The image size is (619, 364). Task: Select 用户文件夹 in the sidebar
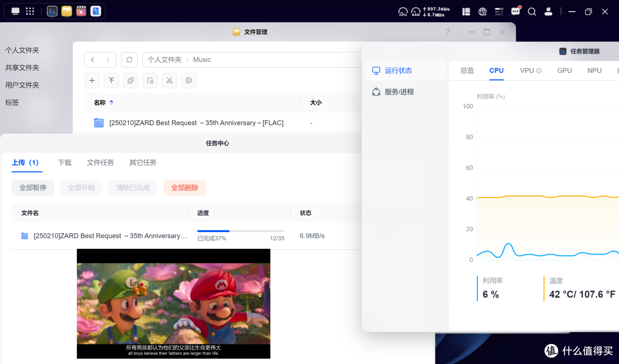pyautogui.click(x=22, y=85)
